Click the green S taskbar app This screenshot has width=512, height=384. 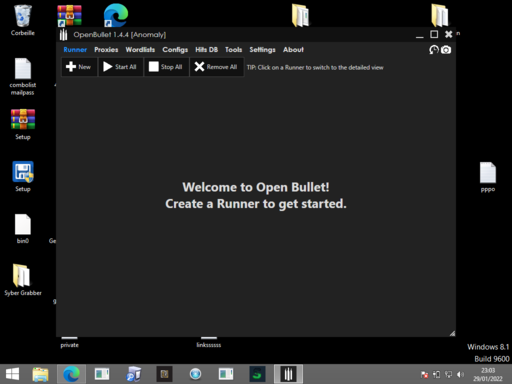[257, 374]
